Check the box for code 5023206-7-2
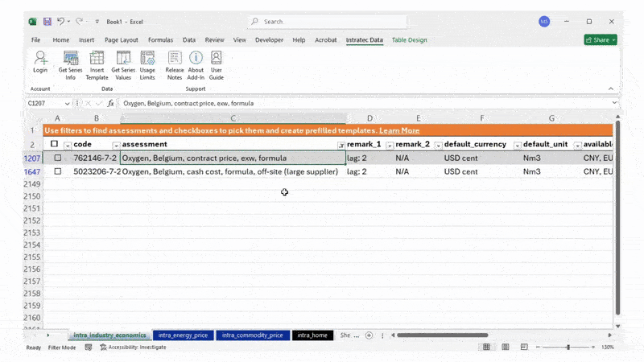The height and width of the screenshot is (362, 644). 57,171
